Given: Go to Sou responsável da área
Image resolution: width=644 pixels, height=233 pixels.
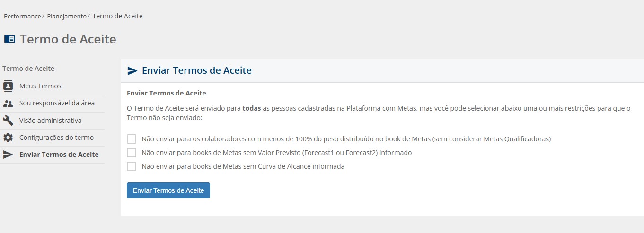Looking at the screenshot, I should [57, 103].
